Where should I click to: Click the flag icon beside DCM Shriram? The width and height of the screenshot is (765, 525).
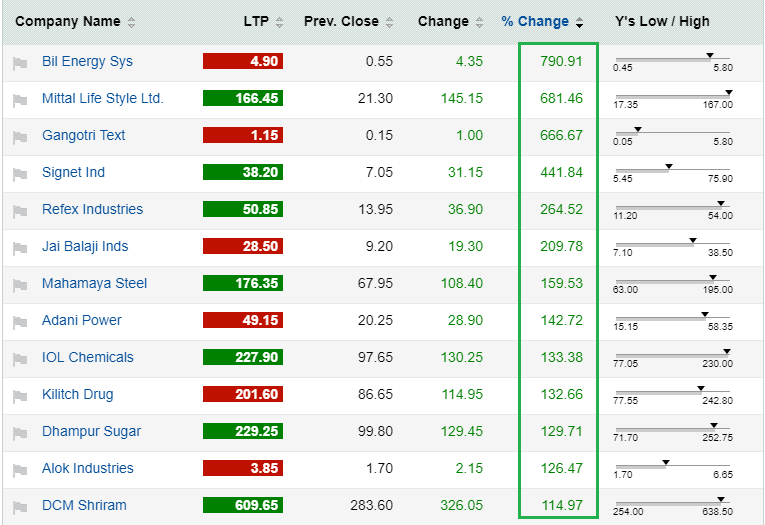[20, 507]
